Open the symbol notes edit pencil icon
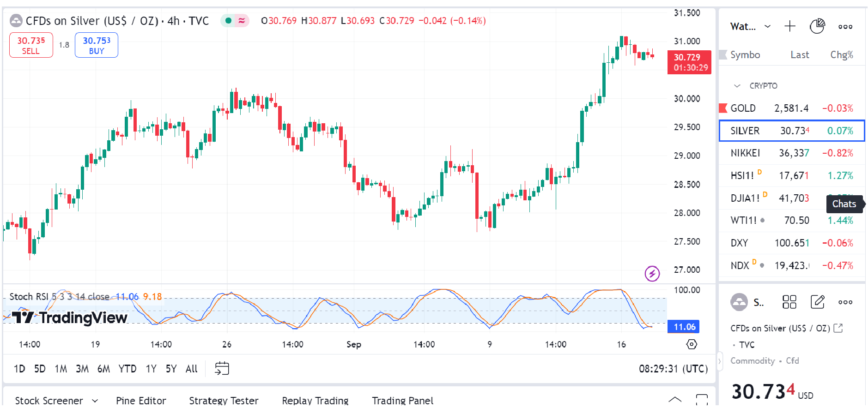Viewport: 868px width, 408px height. pos(817,302)
